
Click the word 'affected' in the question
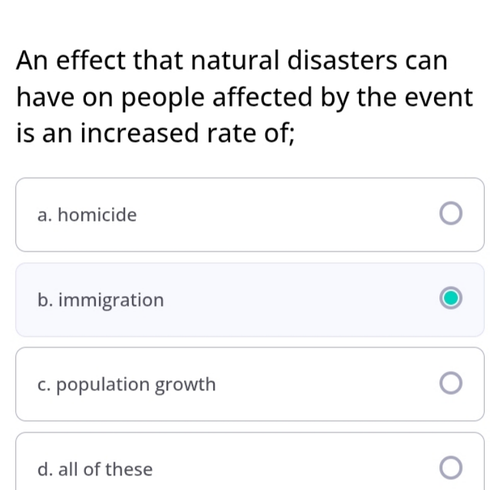(262, 97)
